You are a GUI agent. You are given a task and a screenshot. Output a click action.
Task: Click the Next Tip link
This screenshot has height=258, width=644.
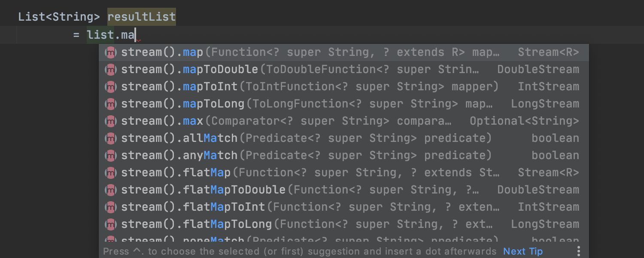523,252
